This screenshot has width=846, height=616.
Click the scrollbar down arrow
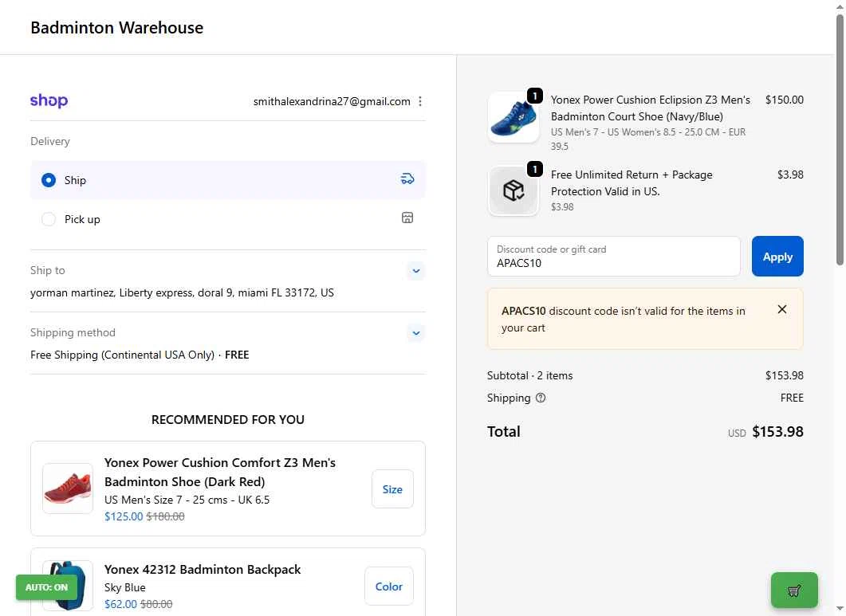point(840,609)
